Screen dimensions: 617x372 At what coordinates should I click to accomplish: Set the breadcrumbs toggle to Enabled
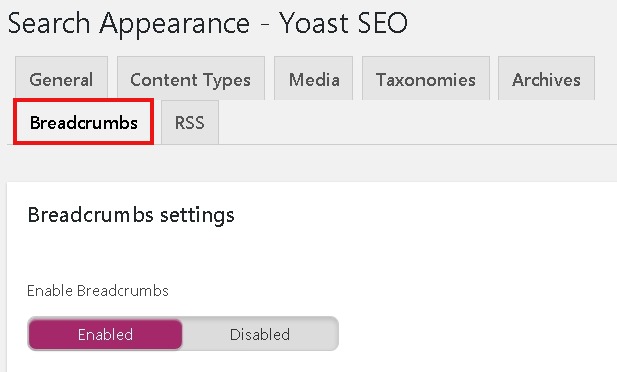[x=105, y=334]
